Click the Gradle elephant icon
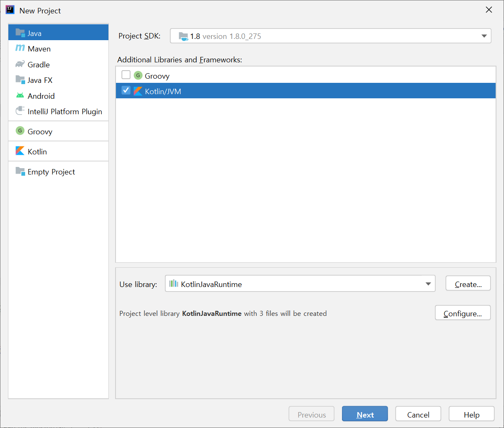The width and height of the screenshot is (504, 428). point(20,64)
